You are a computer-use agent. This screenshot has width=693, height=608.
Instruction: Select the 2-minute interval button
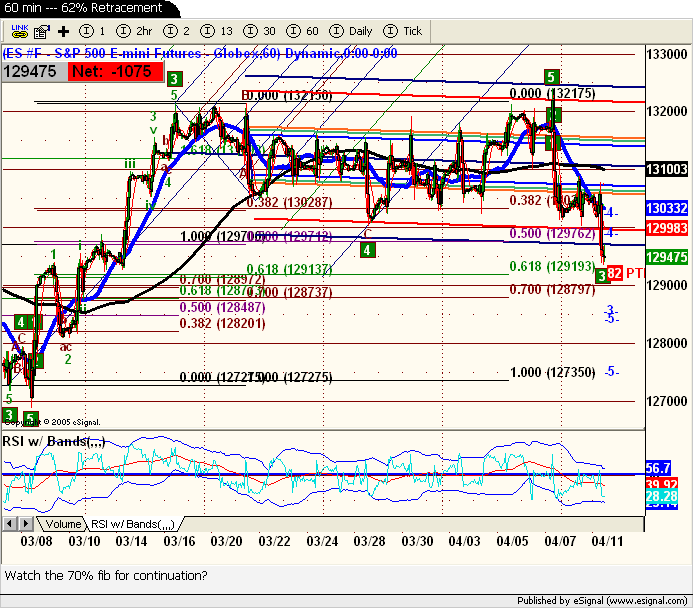point(179,31)
